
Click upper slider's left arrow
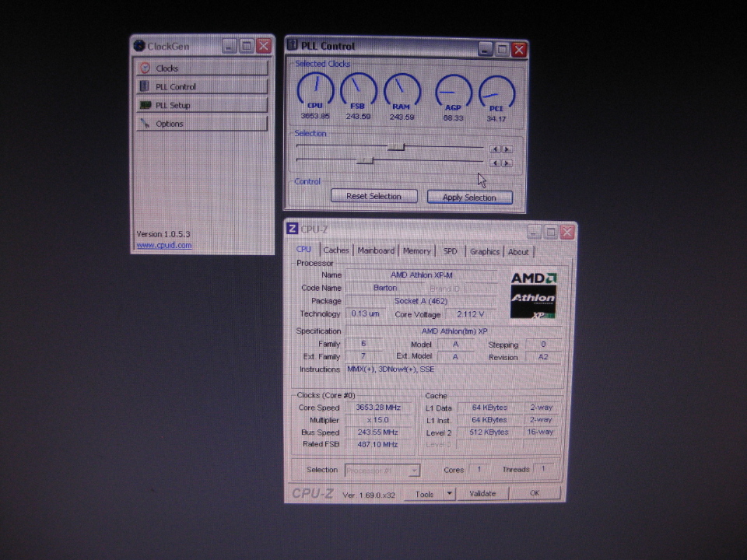coord(495,149)
